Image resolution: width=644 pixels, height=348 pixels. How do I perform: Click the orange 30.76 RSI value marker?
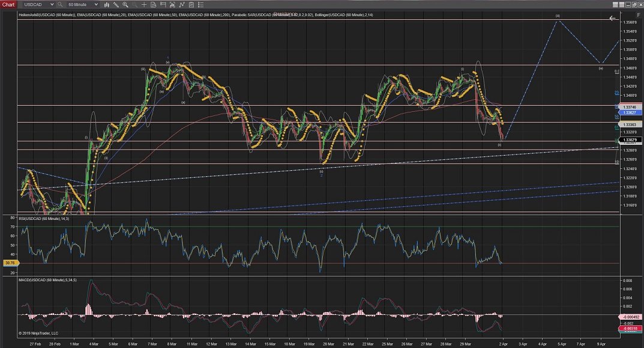10,263
